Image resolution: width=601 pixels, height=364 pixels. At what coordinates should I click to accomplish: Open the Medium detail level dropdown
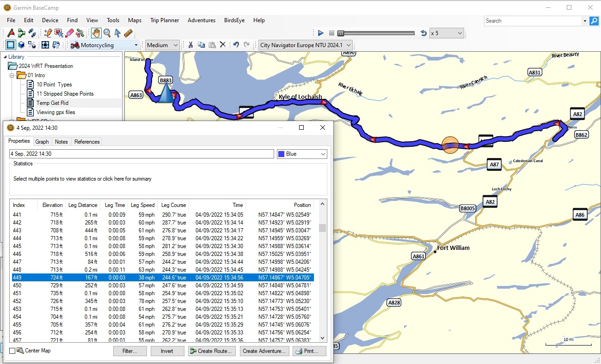tap(162, 45)
